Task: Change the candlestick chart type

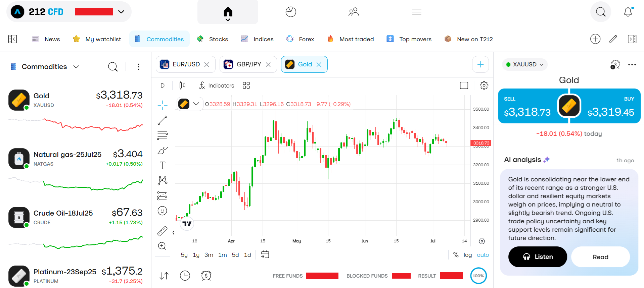Action: click(182, 85)
